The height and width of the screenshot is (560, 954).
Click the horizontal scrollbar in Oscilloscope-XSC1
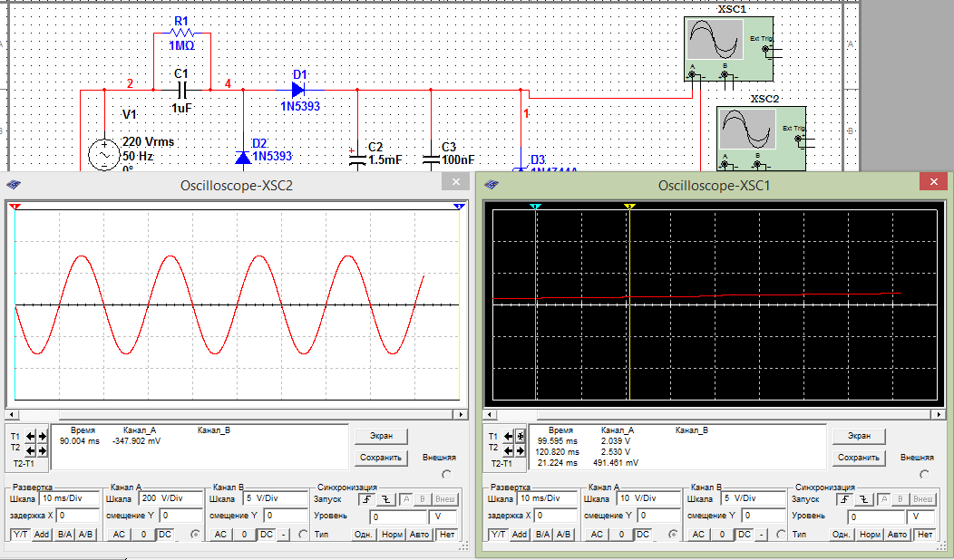[x=715, y=415]
